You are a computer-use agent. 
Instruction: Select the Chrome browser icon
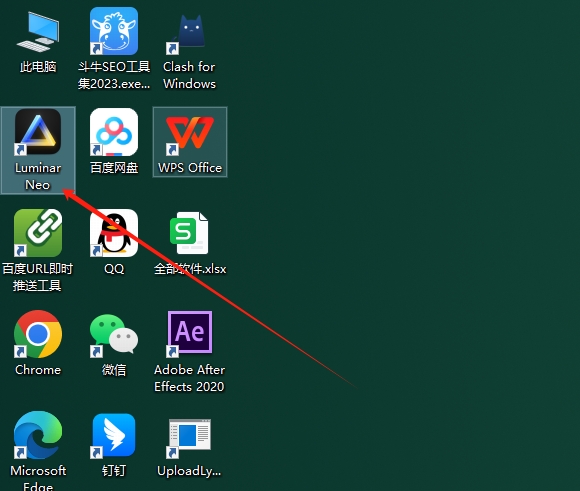(x=38, y=334)
